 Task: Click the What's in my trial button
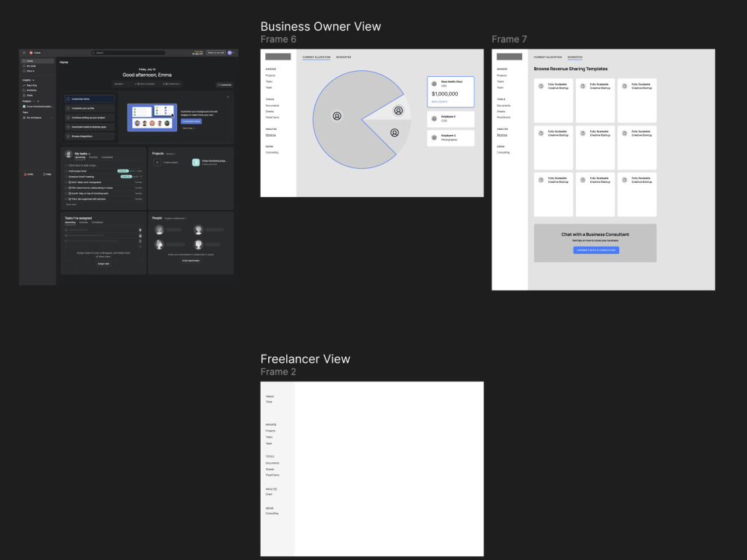(216, 53)
